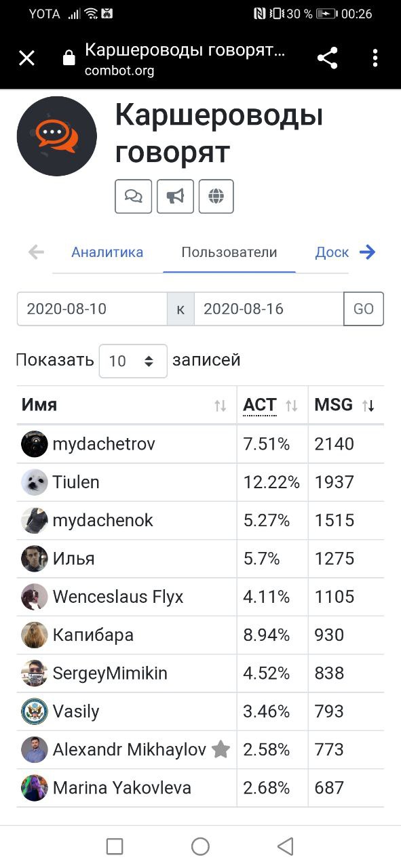The height and width of the screenshot is (868, 401).
Task: Click the star next to Alexandr Mikhaylov
Action: coord(221,749)
